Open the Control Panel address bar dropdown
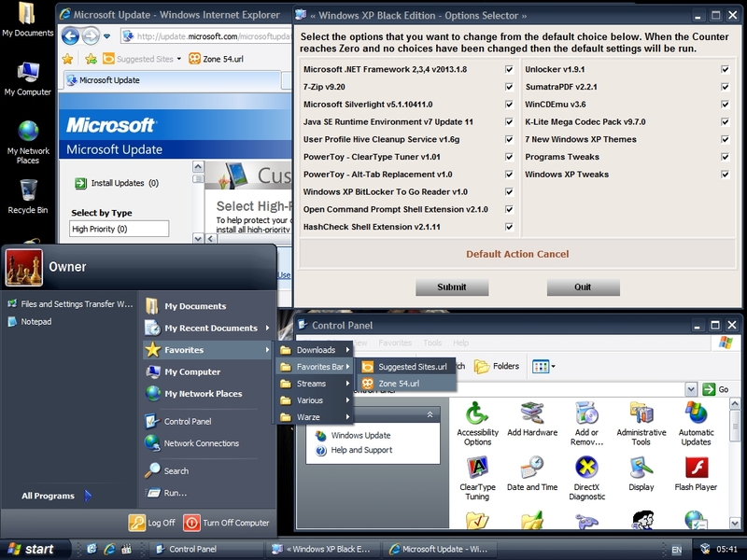 tap(689, 387)
